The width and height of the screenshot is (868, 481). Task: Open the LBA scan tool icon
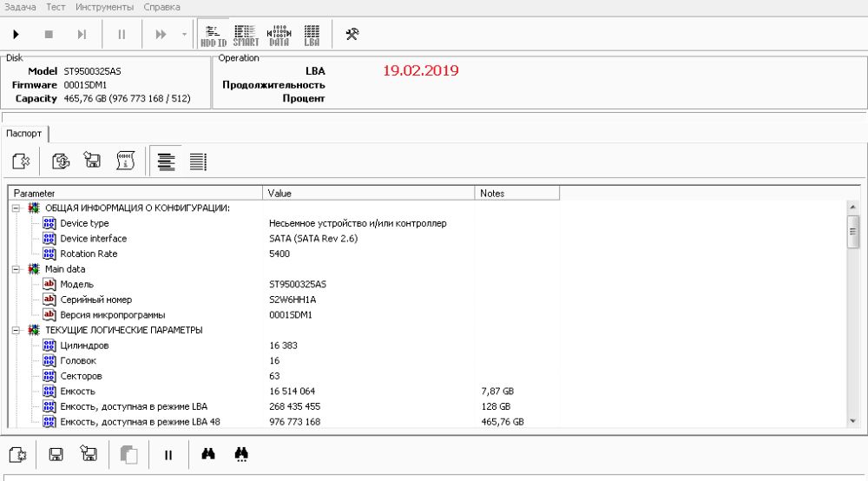click(x=312, y=36)
